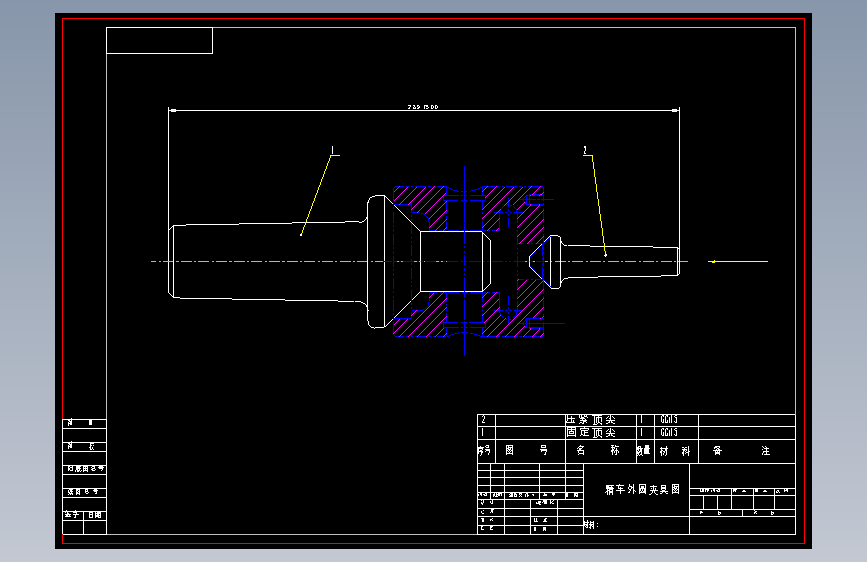This screenshot has width=867, height=562.
Task: Click the 数量 column header
Action: click(x=643, y=451)
